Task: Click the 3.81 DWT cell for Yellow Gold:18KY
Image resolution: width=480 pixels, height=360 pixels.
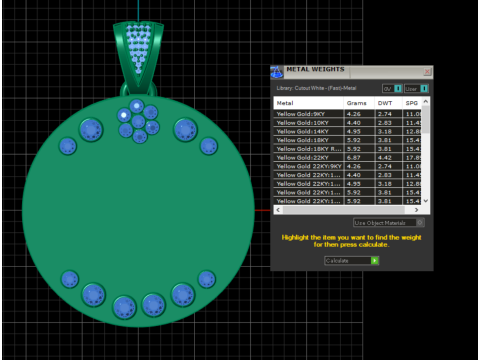Action: 388,140
